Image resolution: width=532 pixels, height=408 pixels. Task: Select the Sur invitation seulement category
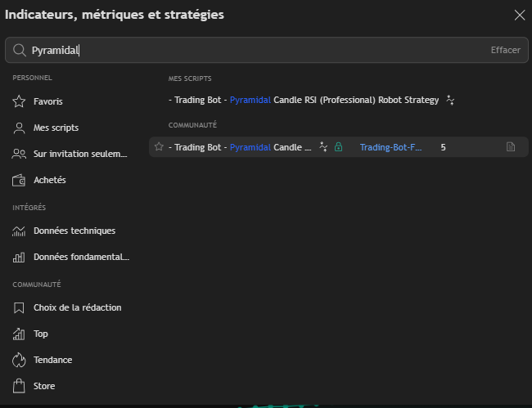[x=80, y=154]
